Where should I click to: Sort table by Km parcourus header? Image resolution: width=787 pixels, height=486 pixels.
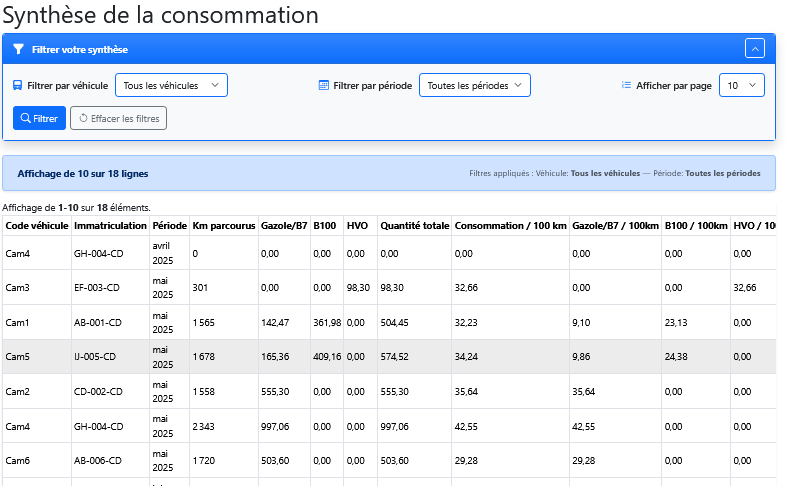pyautogui.click(x=223, y=226)
